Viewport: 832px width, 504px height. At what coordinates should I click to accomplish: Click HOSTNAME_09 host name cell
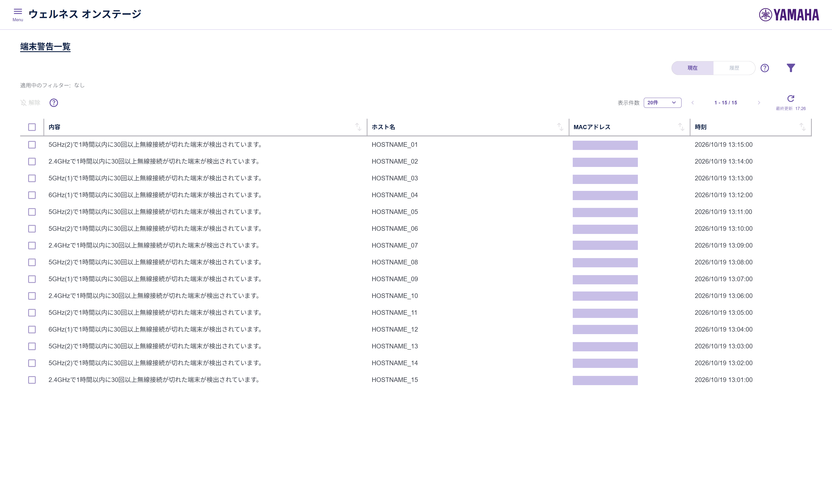coord(395,279)
